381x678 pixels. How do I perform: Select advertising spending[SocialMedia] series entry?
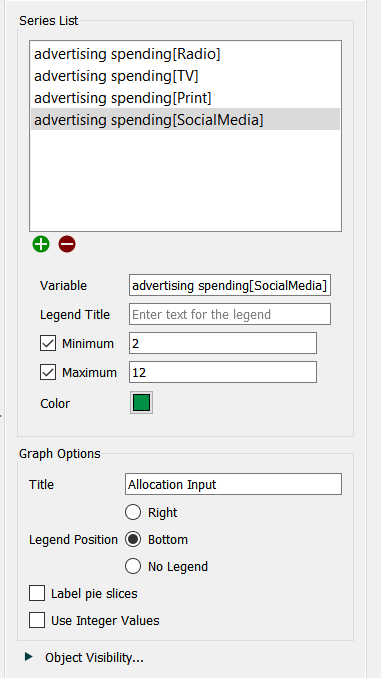(x=185, y=120)
